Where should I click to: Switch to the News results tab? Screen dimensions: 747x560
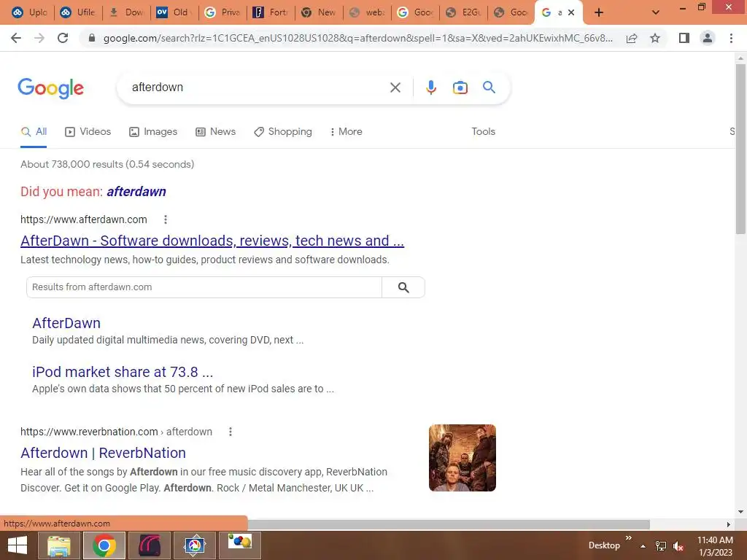216,132
